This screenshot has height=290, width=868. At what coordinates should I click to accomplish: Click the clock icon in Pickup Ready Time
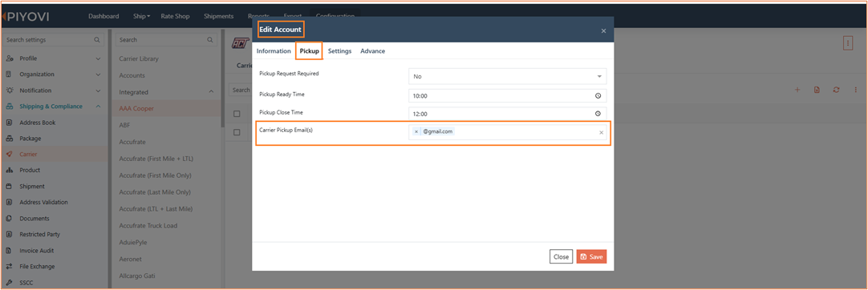[x=598, y=96]
